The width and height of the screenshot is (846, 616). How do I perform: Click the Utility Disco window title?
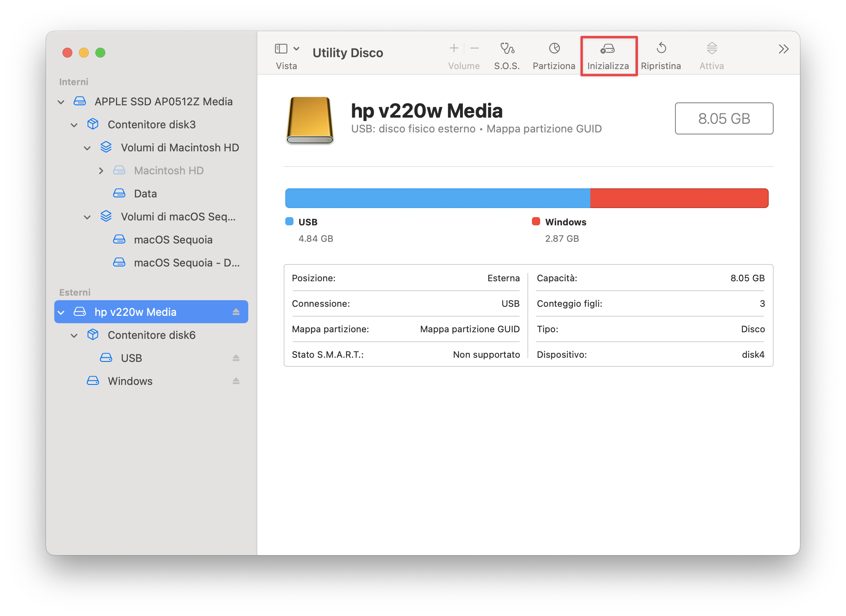(x=348, y=53)
